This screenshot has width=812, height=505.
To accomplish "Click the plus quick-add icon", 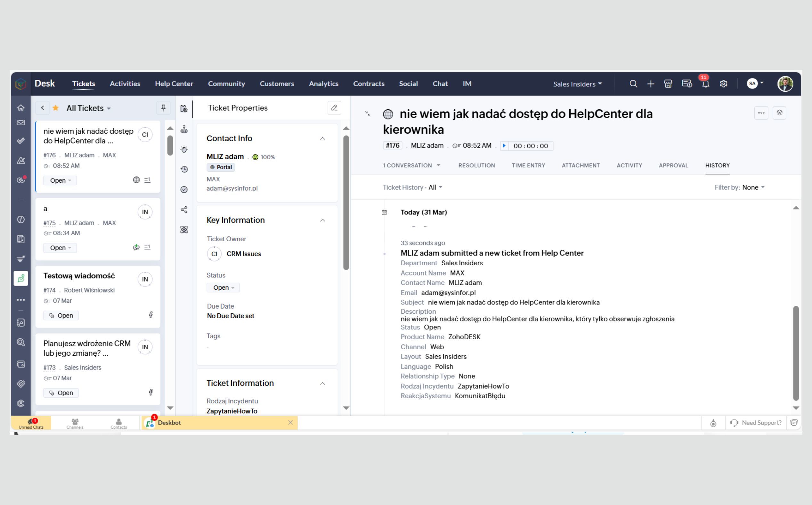I will tap(651, 84).
